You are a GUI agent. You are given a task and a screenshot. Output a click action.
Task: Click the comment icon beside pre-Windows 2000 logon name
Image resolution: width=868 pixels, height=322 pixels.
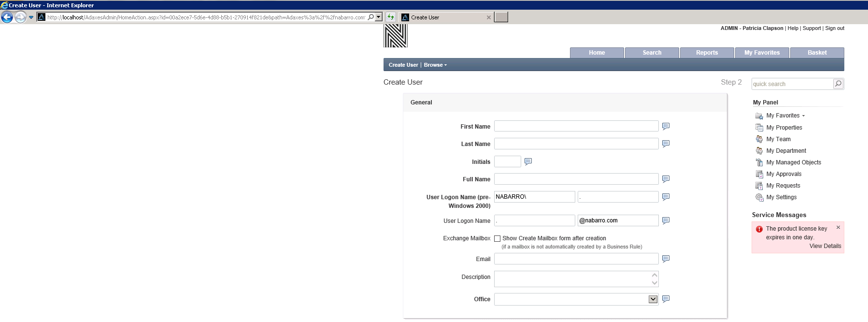click(x=666, y=197)
